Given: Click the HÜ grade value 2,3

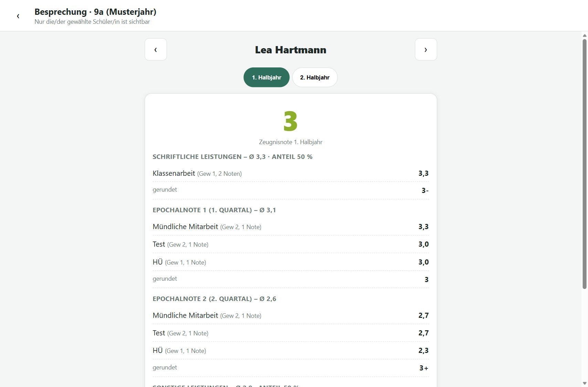Looking at the screenshot, I should tap(423, 351).
